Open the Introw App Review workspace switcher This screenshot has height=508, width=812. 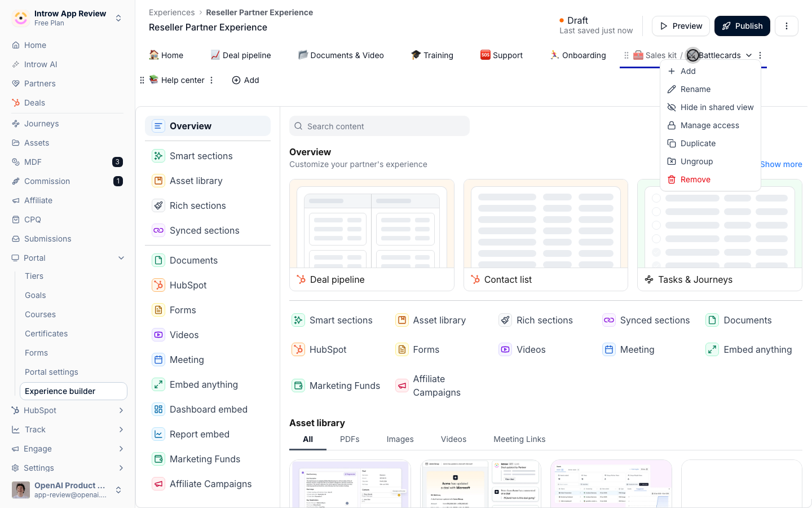tap(68, 18)
